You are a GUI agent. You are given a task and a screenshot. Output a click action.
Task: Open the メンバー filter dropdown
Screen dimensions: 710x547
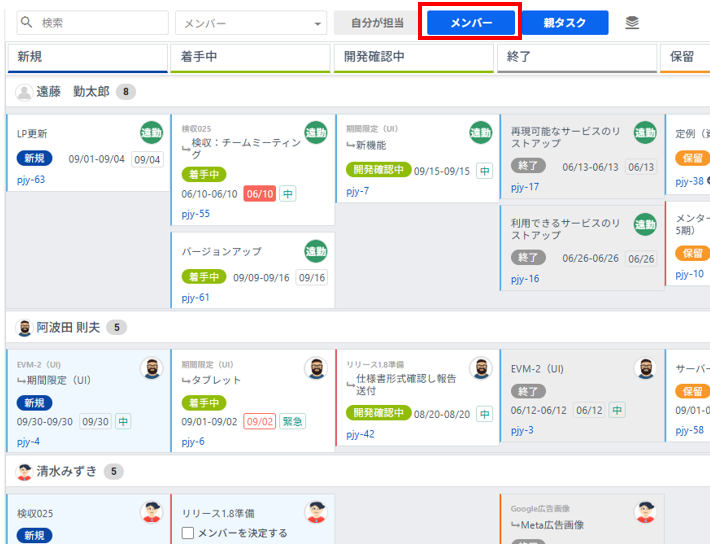click(x=251, y=23)
